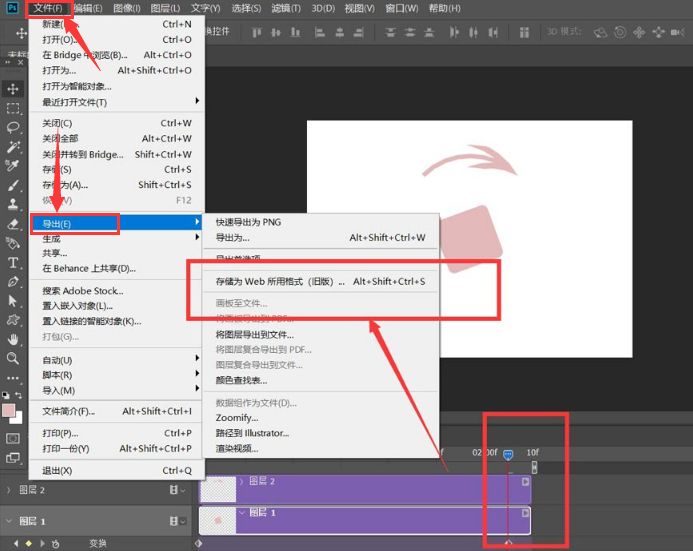Click the foreground color swatch

(9, 411)
